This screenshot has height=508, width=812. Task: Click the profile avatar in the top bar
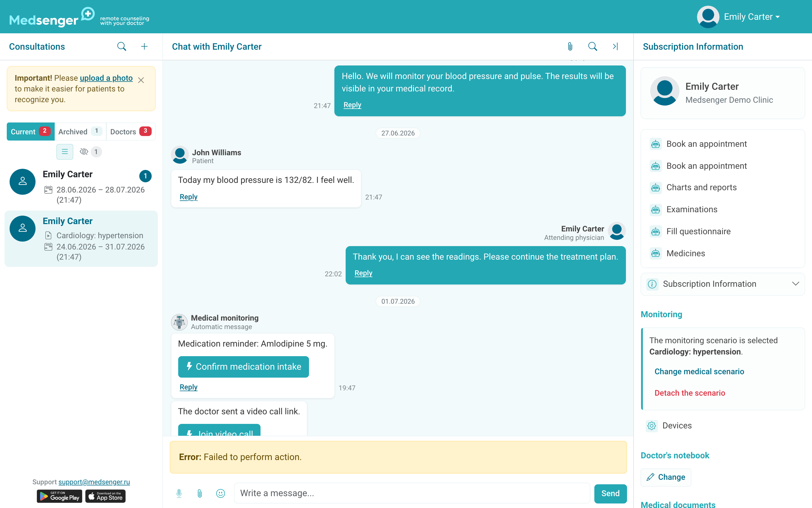(708, 17)
